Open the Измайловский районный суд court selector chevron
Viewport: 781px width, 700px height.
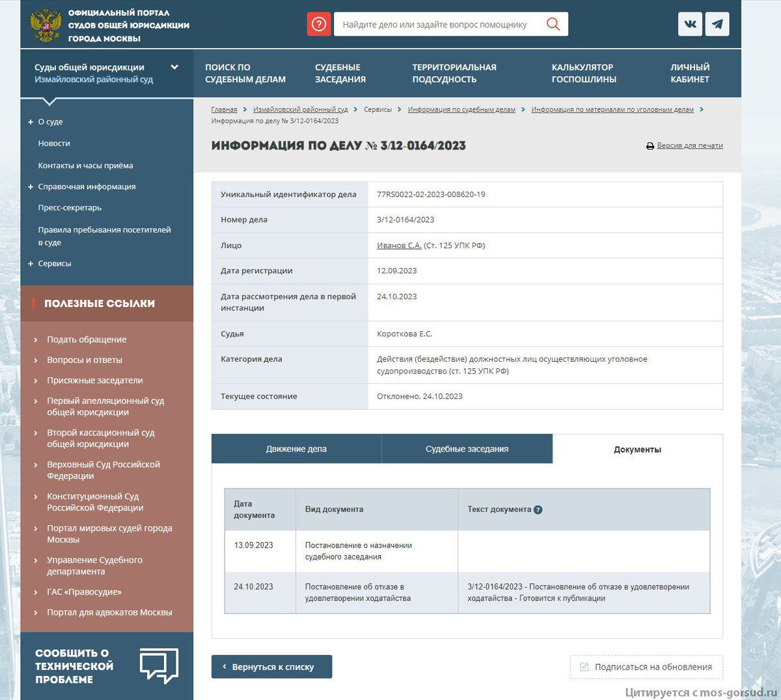coord(174,66)
